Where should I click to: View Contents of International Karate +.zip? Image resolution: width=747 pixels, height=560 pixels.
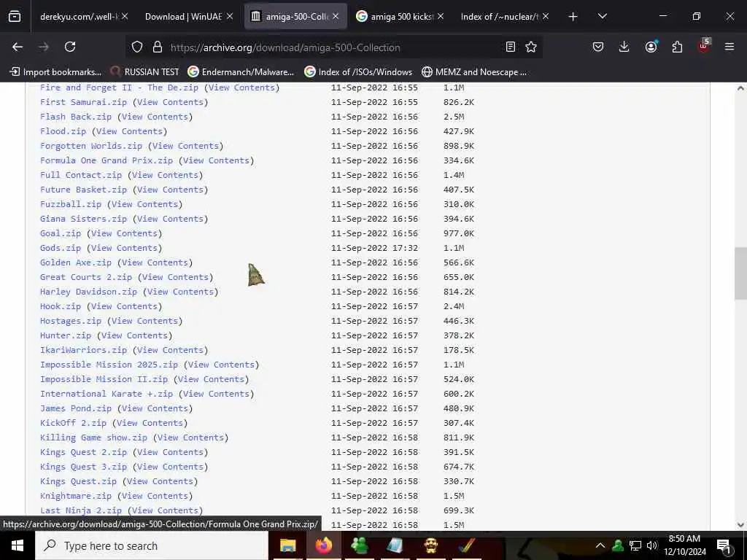[x=216, y=394]
